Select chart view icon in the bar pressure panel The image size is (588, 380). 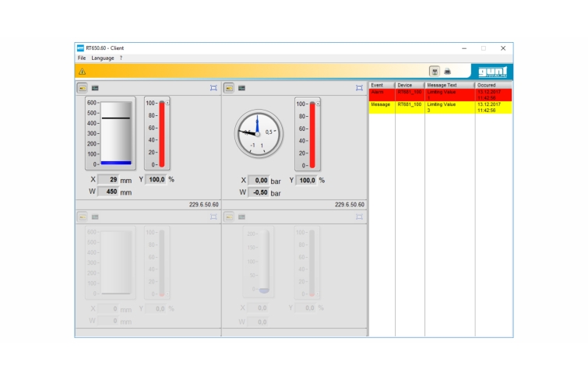coord(242,88)
